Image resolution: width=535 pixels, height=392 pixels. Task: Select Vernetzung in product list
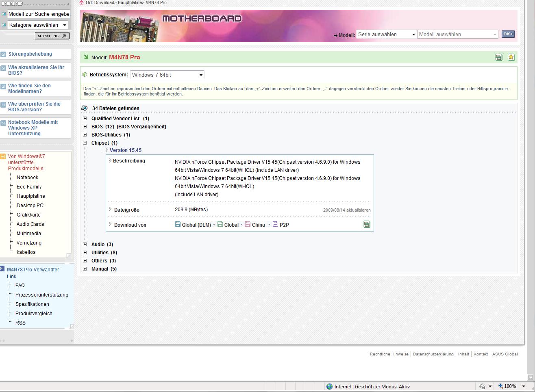point(29,243)
